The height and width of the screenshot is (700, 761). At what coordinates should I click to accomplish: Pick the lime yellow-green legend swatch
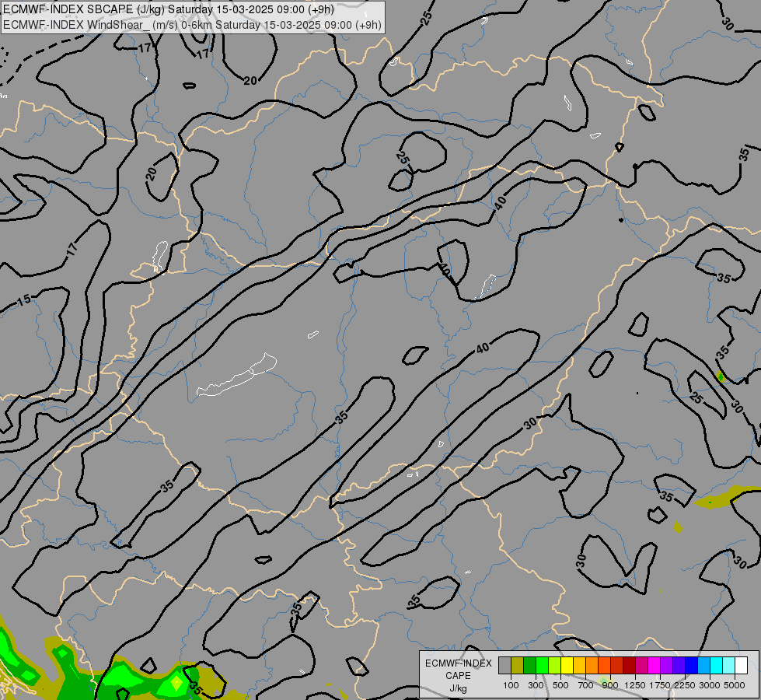tap(554, 665)
